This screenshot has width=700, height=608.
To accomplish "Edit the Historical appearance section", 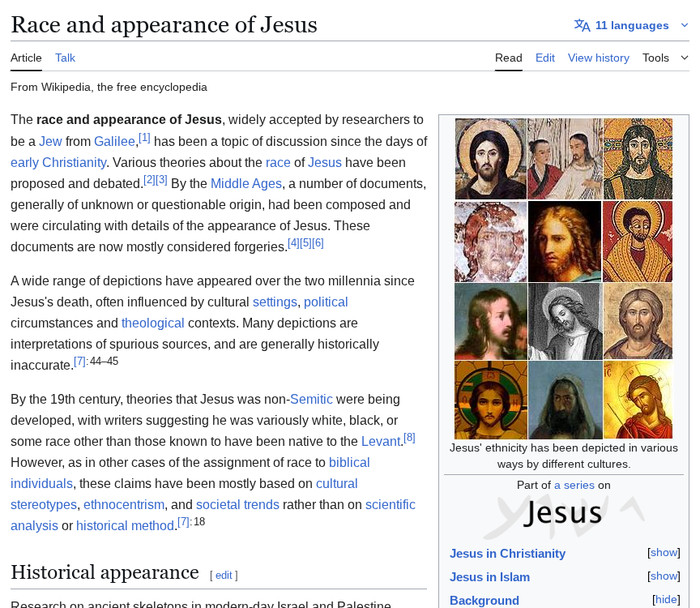I will pyautogui.click(x=224, y=576).
